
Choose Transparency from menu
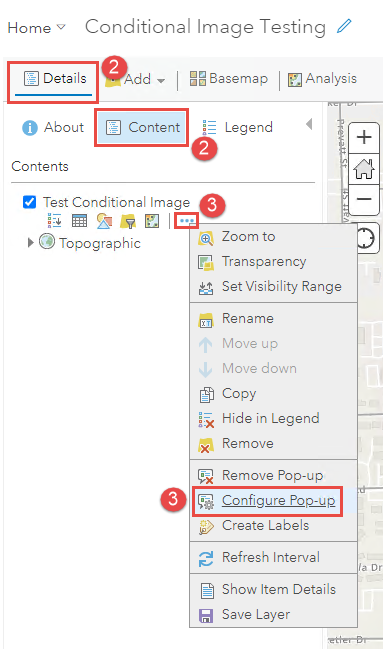tap(273, 262)
